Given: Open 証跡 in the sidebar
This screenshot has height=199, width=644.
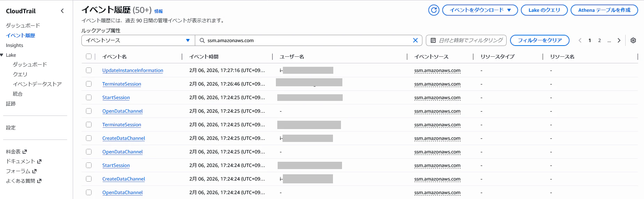Looking at the screenshot, I should point(11,103).
